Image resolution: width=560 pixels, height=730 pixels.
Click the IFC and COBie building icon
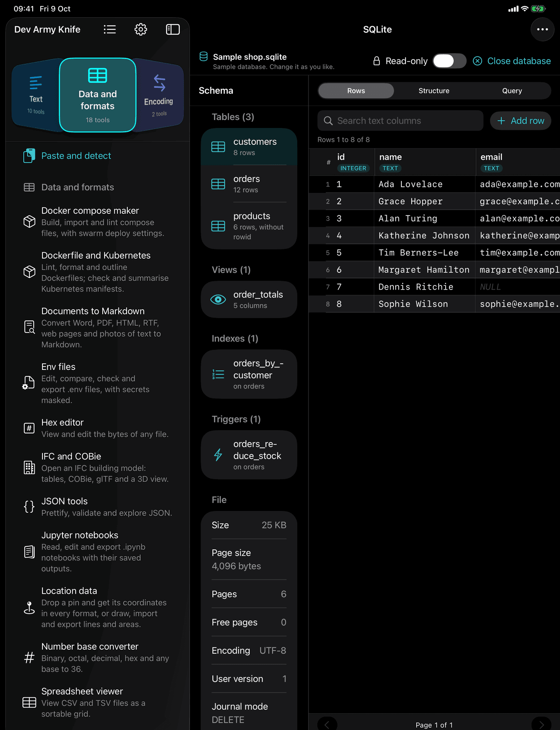29,467
